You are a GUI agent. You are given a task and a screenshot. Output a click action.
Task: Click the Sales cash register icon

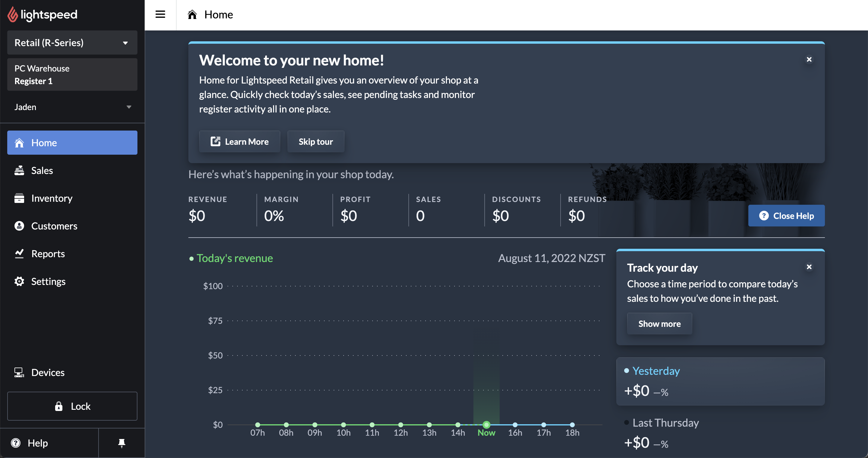tap(19, 171)
